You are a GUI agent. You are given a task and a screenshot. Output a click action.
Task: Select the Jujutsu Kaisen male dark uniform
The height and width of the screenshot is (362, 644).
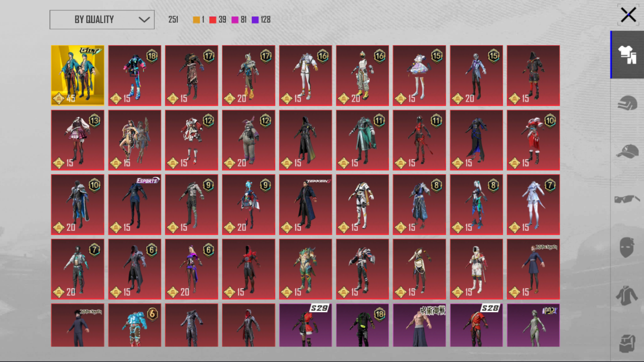pyautogui.click(x=77, y=325)
